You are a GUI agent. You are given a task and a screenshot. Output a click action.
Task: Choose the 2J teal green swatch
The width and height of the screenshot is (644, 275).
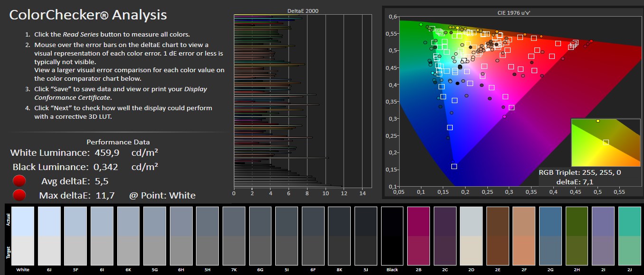click(630, 236)
